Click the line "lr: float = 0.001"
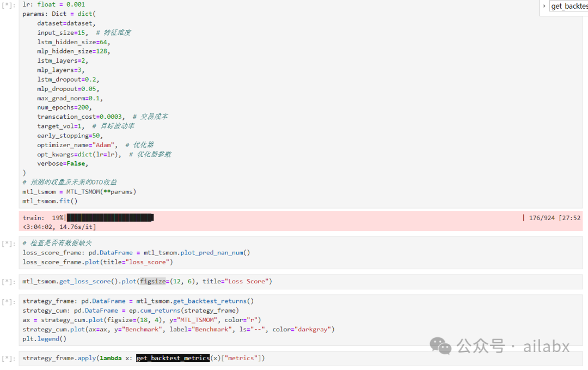This screenshot has width=588, height=370. [x=53, y=4]
